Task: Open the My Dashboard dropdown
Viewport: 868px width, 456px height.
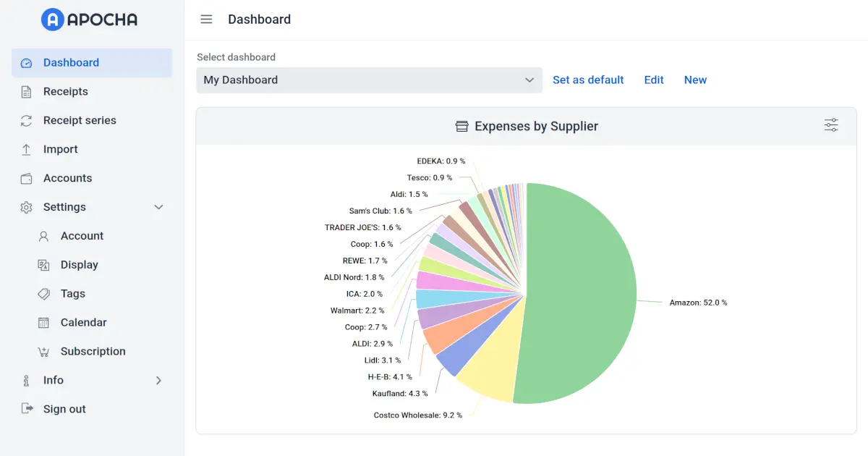Action: click(x=369, y=80)
